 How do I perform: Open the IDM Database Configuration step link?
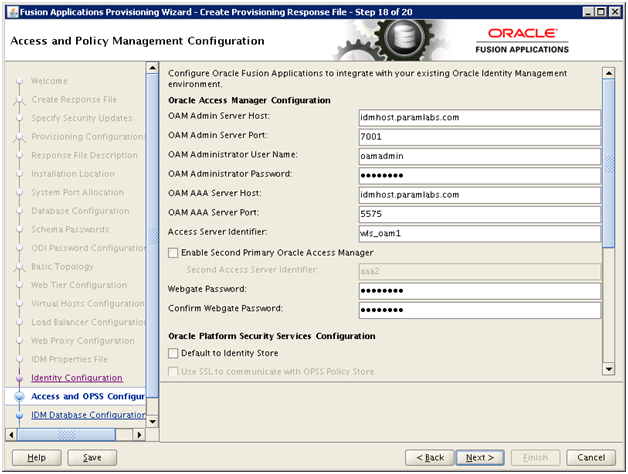point(89,415)
